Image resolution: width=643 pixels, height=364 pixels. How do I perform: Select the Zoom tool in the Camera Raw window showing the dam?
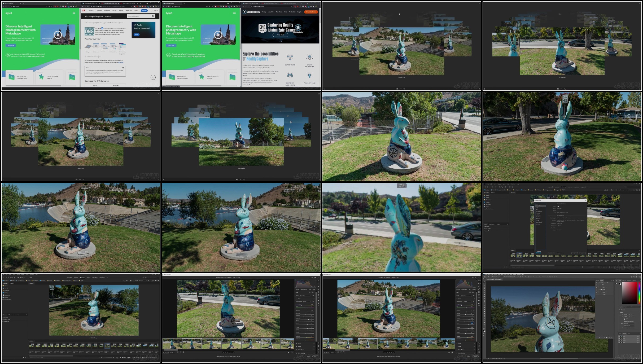click(479, 343)
